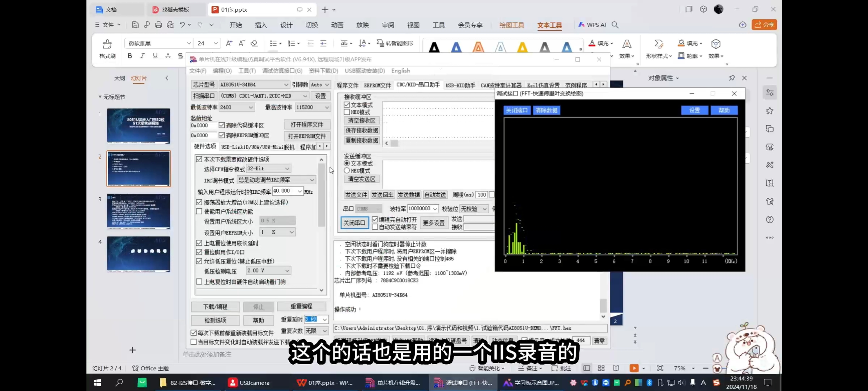Enable HEX模式 in receive buffer

[x=347, y=112]
